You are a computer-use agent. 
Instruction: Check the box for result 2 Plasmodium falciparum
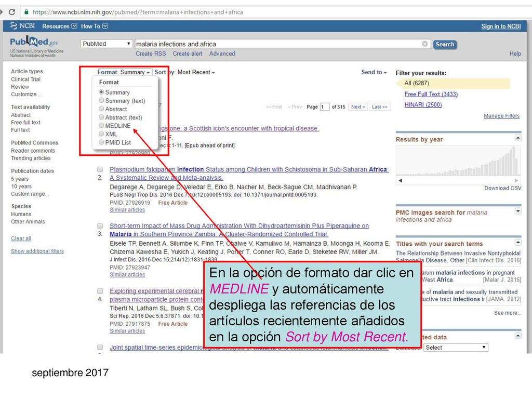(100, 169)
